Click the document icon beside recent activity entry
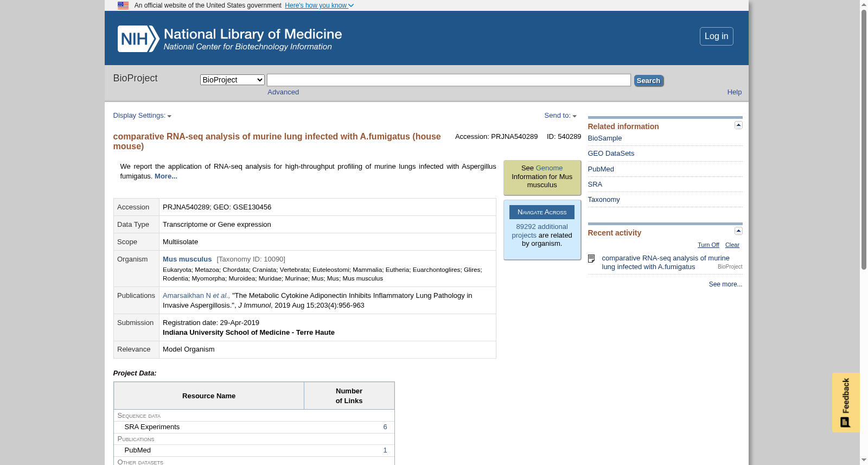This screenshot has height=465, width=868. (x=591, y=259)
